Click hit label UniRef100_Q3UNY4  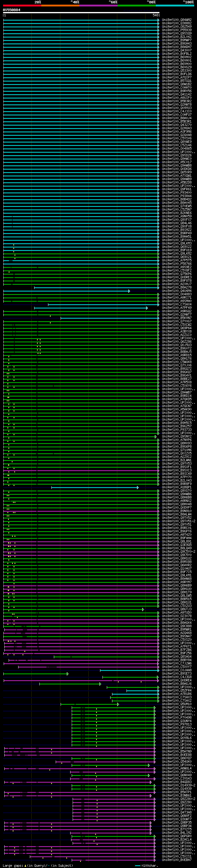(x=177, y=721)
